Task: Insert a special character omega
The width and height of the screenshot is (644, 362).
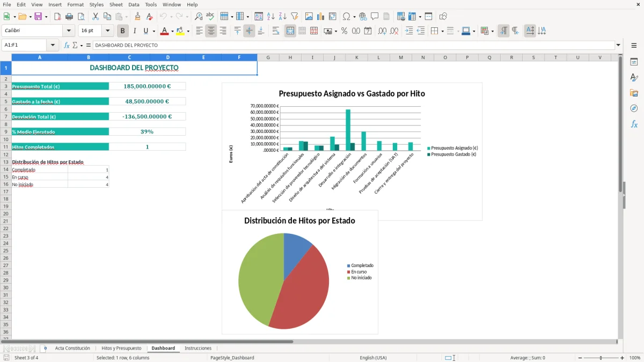Action: tap(346, 17)
